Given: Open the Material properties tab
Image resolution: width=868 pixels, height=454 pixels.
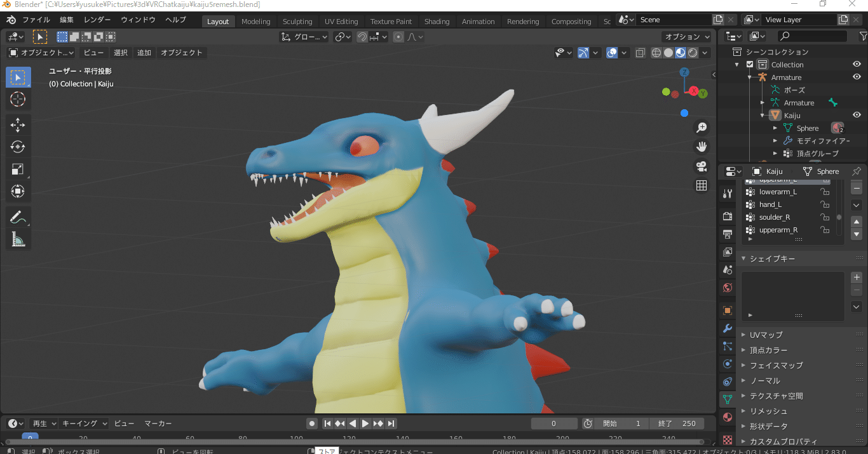Looking at the screenshot, I should coord(726,417).
